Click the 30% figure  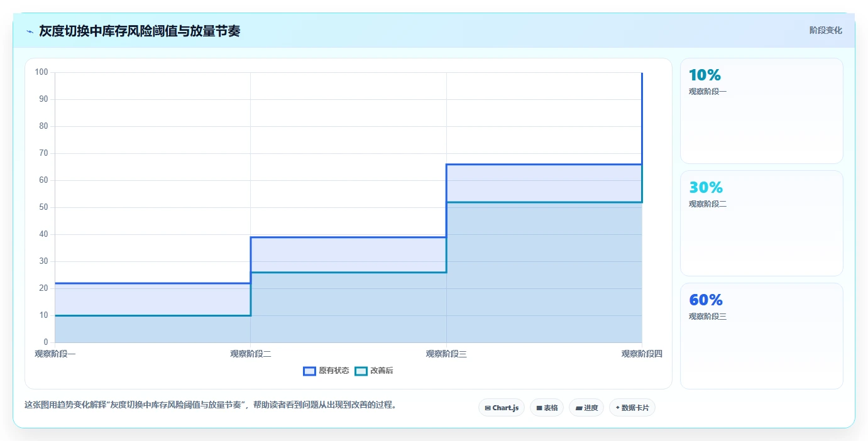pyautogui.click(x=706, y=188)
